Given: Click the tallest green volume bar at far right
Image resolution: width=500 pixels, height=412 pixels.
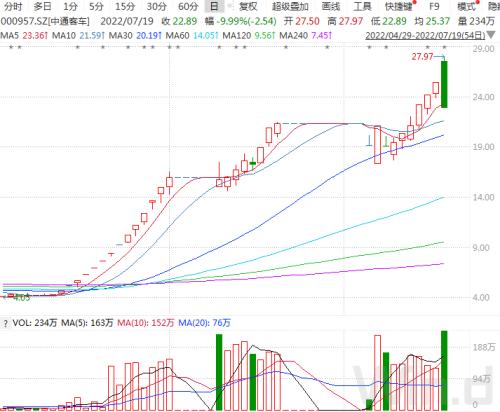Looking at the screenshot, I should 444,370.
